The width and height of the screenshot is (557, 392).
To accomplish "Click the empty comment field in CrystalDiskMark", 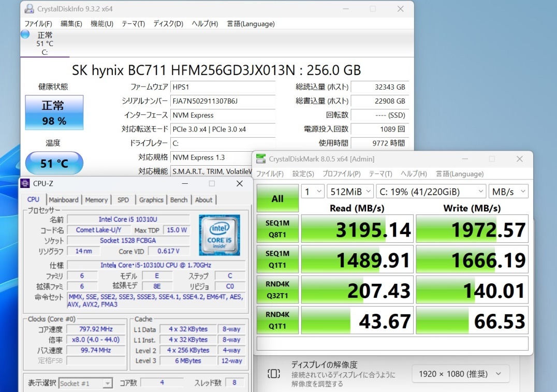I will click(392, 343).
